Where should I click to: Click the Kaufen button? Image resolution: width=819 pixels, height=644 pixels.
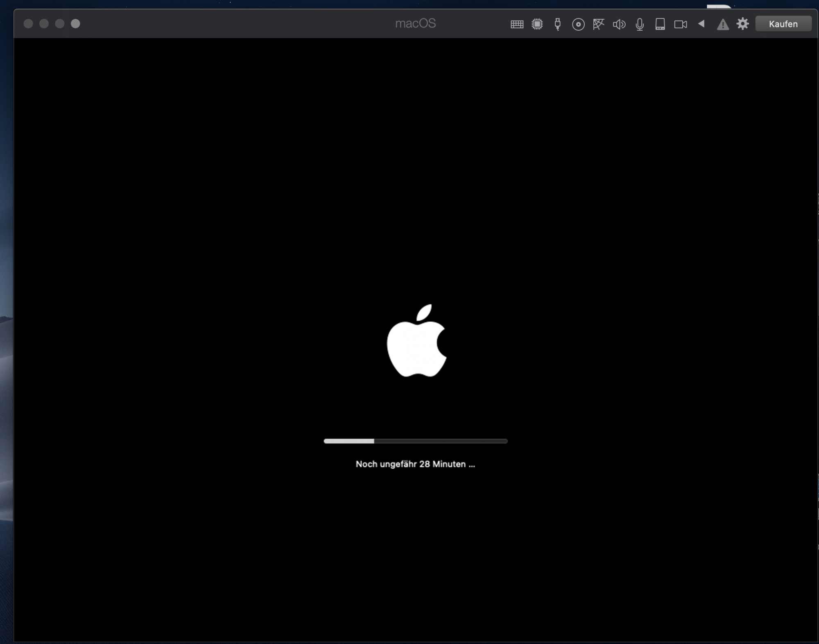783,24
